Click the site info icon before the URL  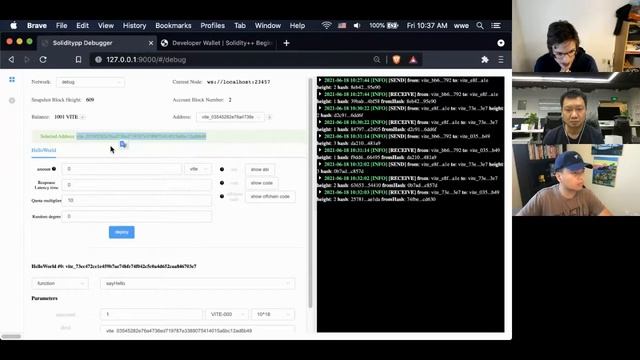coord(98,60)
